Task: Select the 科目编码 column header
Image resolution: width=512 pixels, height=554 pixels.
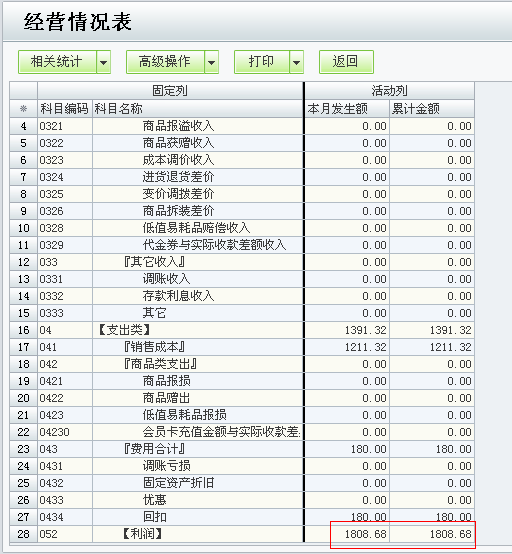Action: [x=65, y=108]
